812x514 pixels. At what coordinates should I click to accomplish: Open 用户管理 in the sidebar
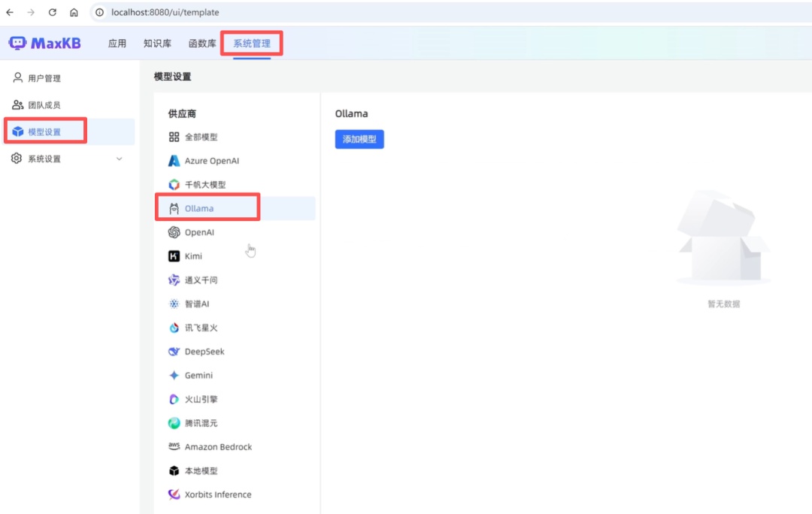44,78
